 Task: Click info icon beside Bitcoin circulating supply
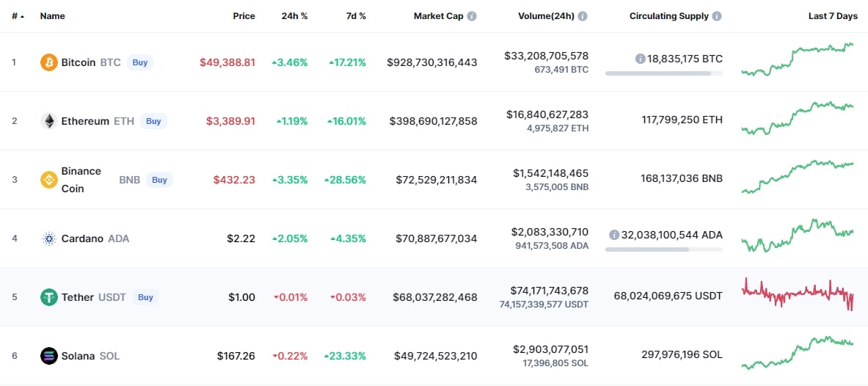(641, 59)
